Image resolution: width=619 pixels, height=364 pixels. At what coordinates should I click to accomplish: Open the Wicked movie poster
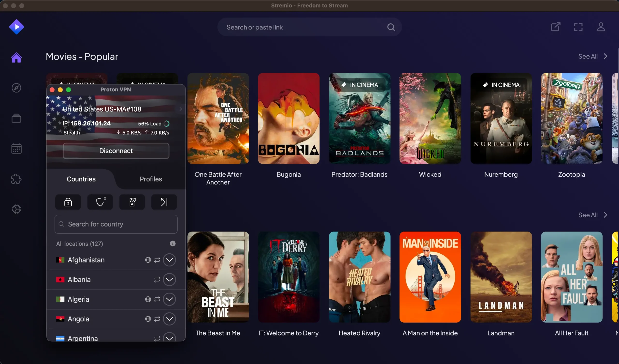[x=430, y=119]
